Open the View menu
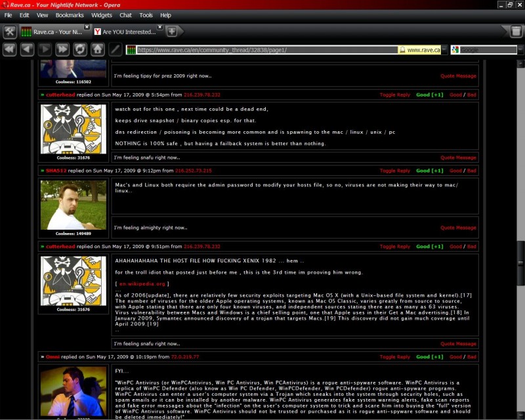This screenshot has width=525, height=420. (42, 15)
